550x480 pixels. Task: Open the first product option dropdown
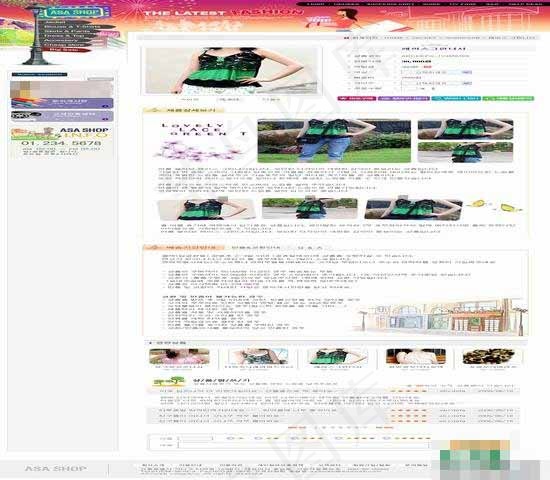(x=437, y=72)
